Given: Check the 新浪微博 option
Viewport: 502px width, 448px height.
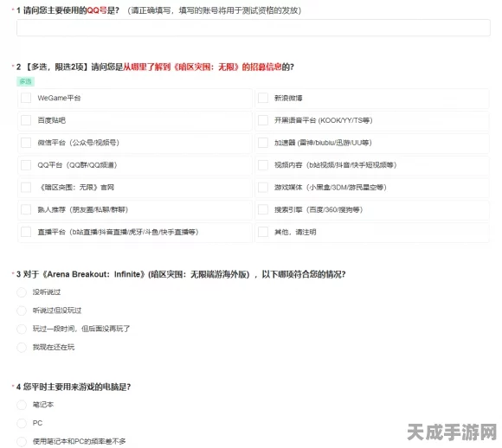Looking at the screenshot, I should (x=263, y=98).
